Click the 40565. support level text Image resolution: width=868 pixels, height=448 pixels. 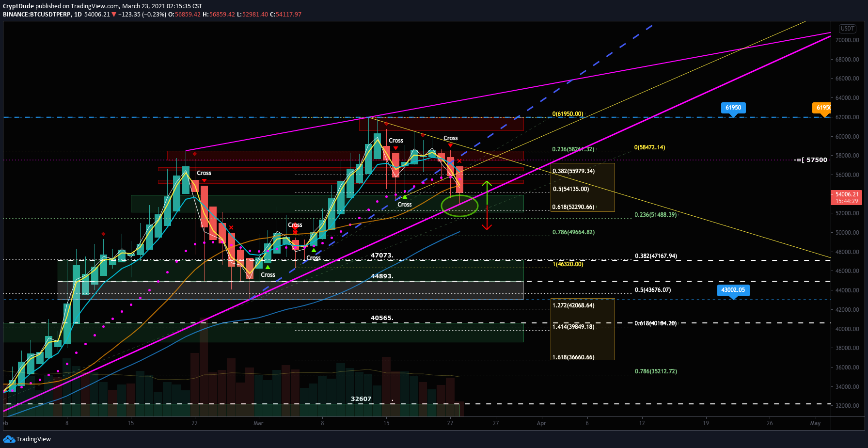(382, 318)
